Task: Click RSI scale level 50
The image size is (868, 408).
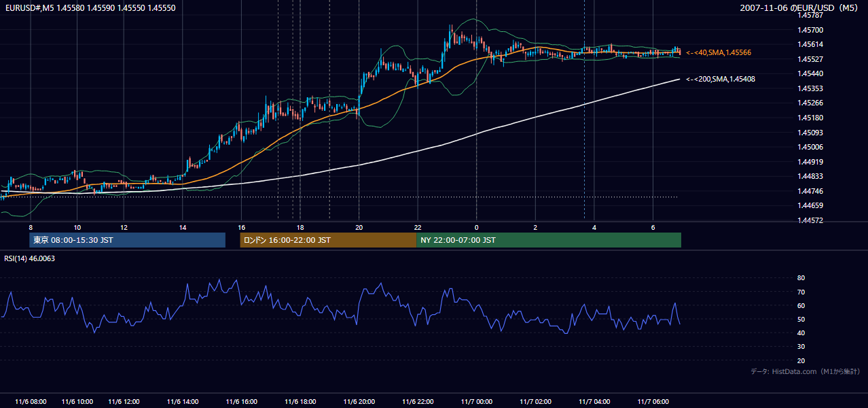Action: tap(801, 319)
